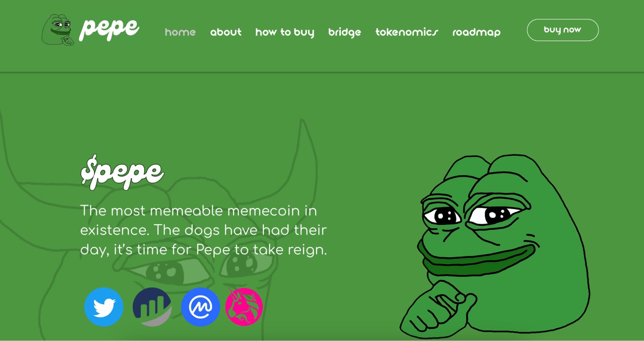Screen dimensions: 644x341
Task: Click the large Pepe's smiling dark-green lips
Action: tap(477, 261)
